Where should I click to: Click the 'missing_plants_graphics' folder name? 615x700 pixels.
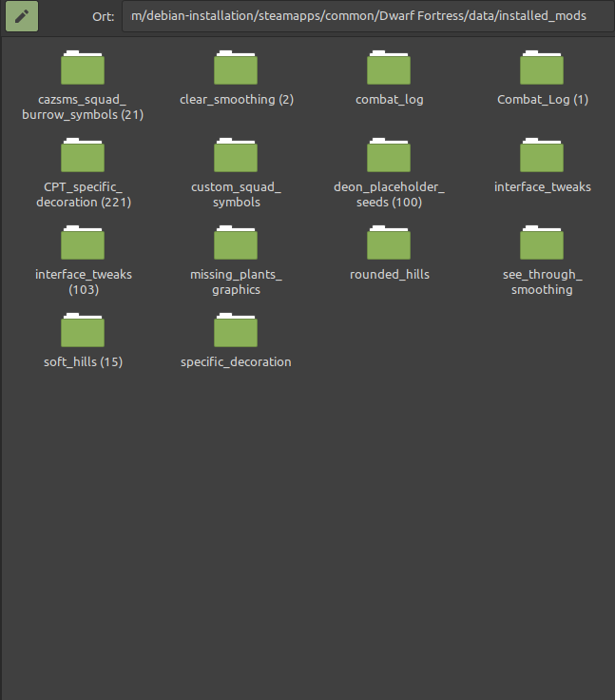tap(236, 282)
